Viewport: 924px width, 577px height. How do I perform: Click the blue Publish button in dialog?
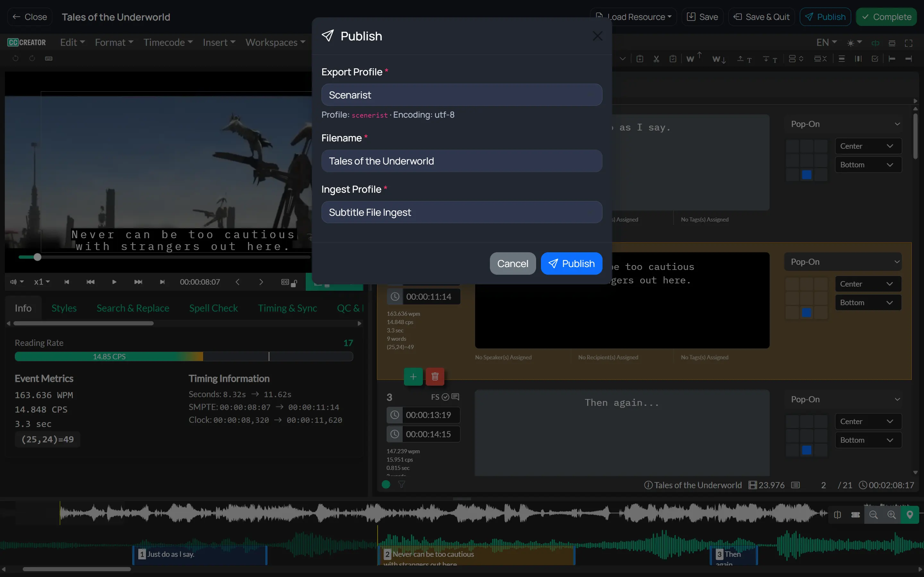pyautogui.click(x=571, y=263)
